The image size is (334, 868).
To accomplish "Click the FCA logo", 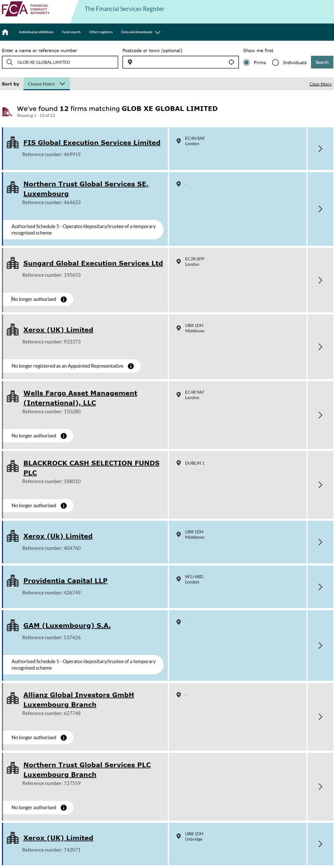I will pyautogui.click(x=25, y=9).
